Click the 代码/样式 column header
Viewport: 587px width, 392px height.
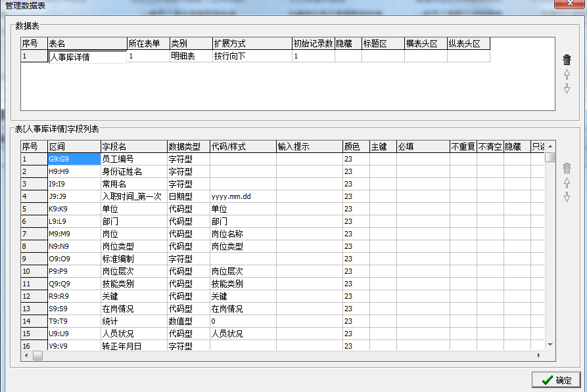coord(243,146)
